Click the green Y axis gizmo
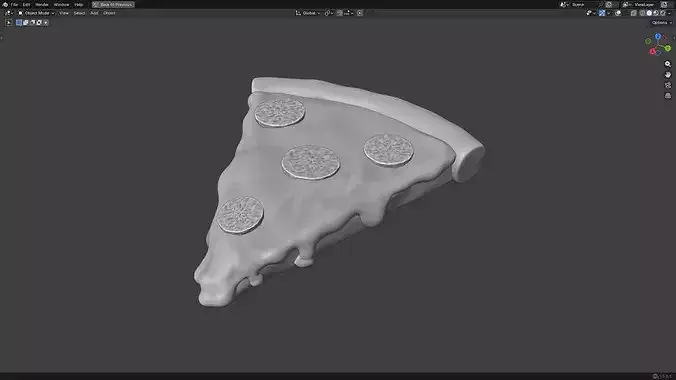676x380 pixels. pyautogui.click(x=668, y=48)
